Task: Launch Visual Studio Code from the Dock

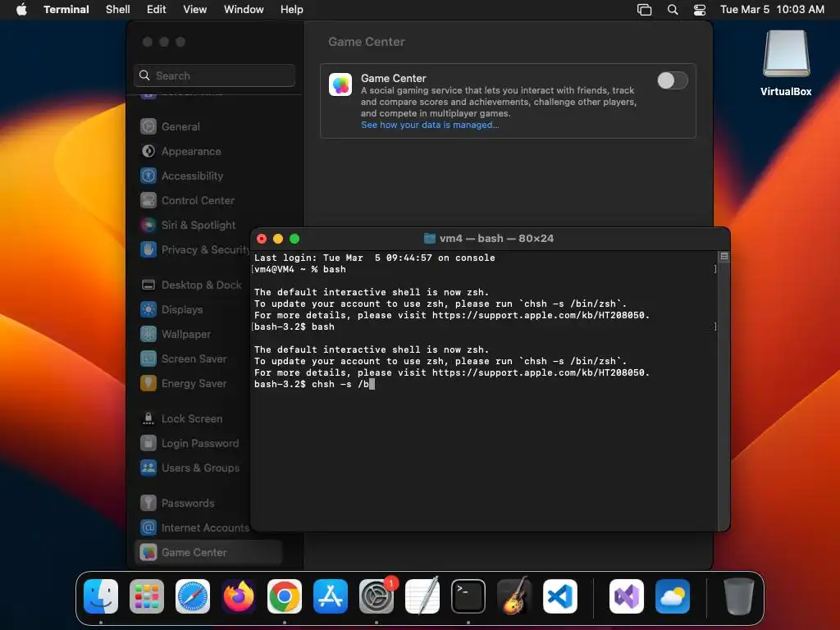Action: tap(560, 596)
